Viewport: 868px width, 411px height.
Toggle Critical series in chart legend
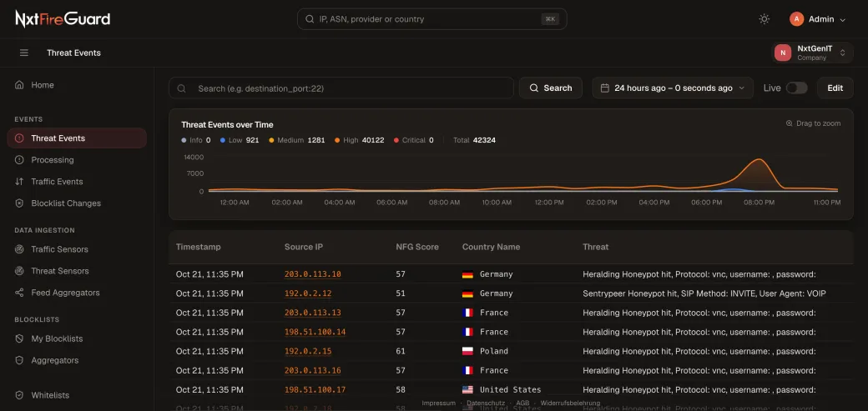tap(413, 140)
